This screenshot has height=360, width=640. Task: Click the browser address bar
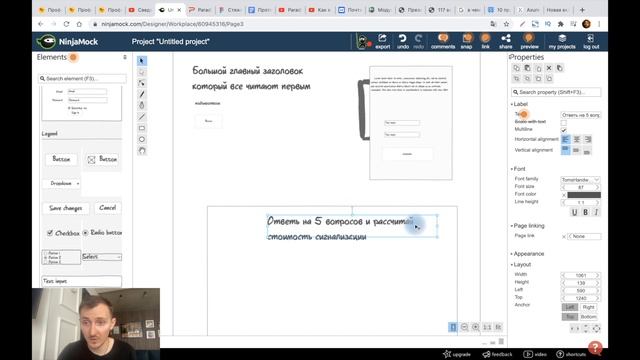286,24
